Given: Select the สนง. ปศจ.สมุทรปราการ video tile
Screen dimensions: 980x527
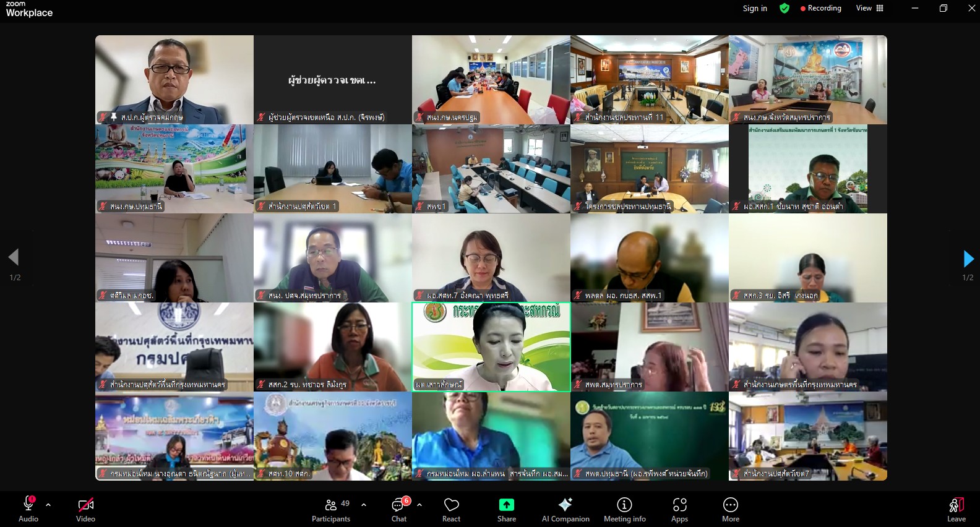Looking at the screenshot, I should tap(333, 258).
